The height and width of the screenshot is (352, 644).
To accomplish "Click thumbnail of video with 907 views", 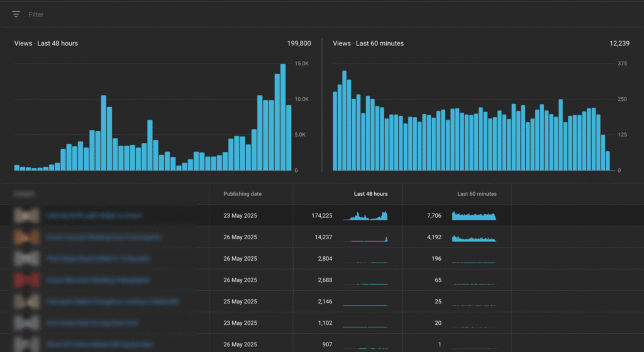I will tap(26, 344).
